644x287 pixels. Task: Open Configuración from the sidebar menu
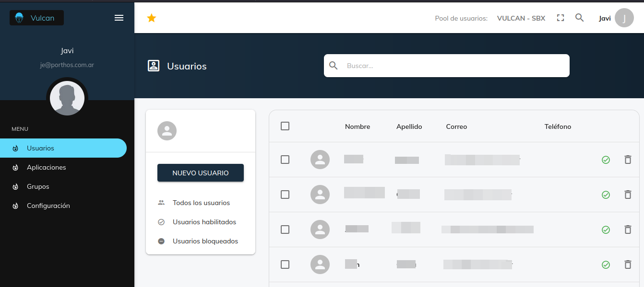click(48, 206)
